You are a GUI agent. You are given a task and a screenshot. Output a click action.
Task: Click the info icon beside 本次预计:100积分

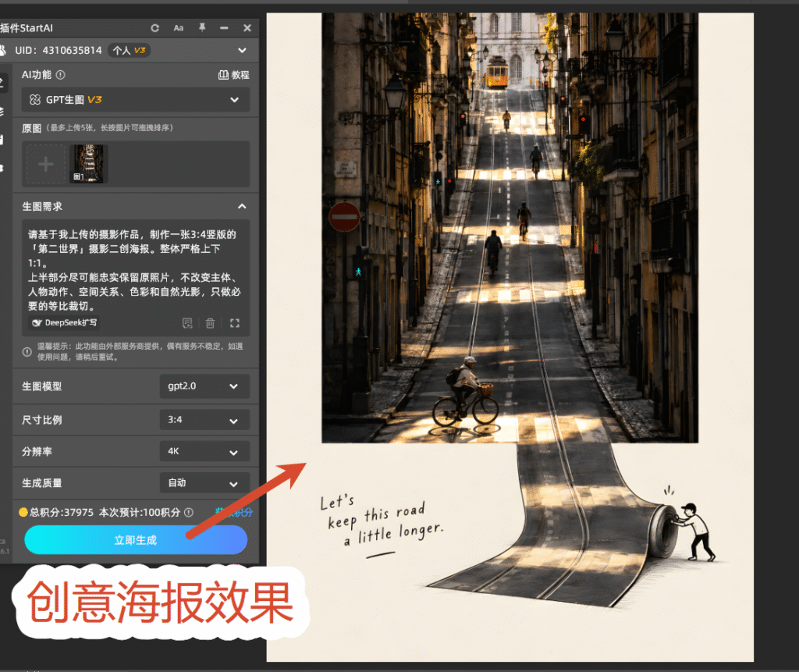[x=189, y=513]
